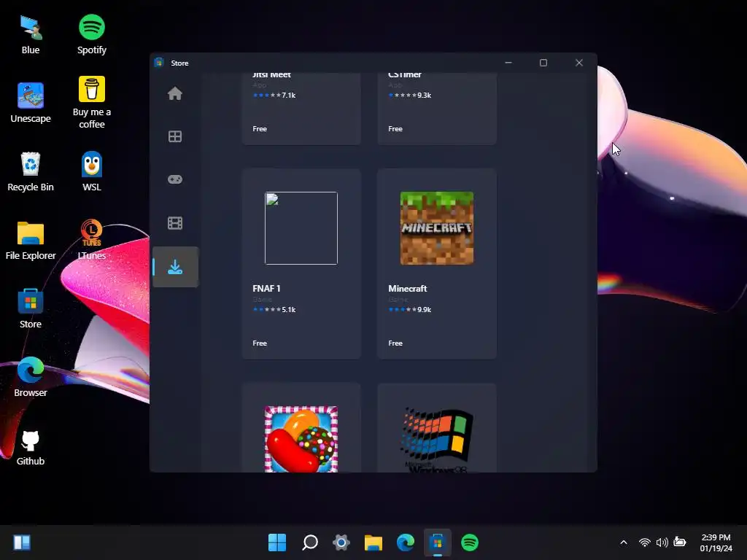This screenshot has width=747, height=560.
Task: Open the Movies film section in Store sidebar
Action: click(175, 223)
